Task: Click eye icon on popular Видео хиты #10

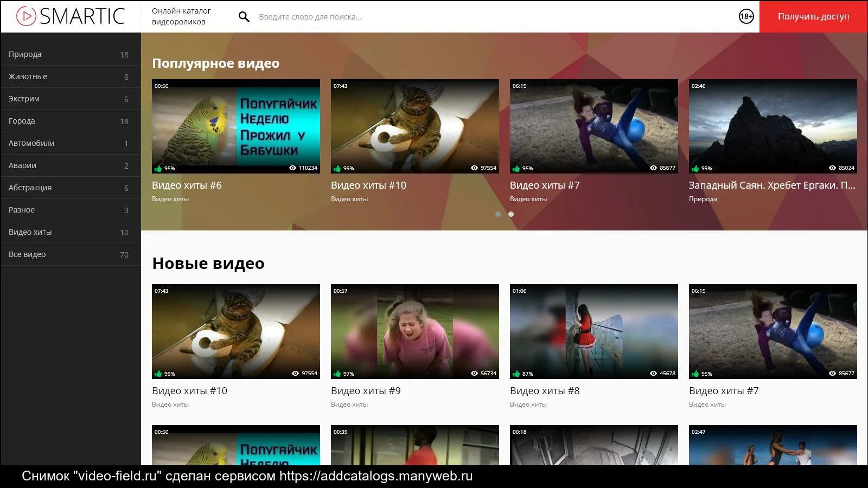Action: tap(474, 168)
